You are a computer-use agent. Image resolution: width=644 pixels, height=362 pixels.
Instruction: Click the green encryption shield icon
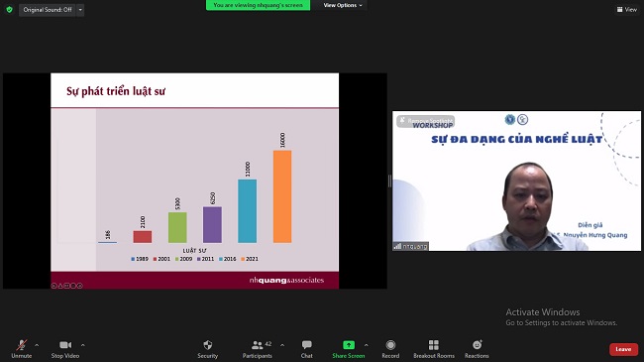click(10, 10)
